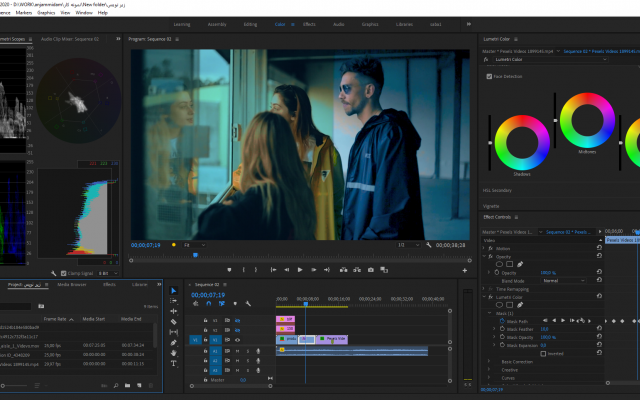Open the Button Editor plus icon
Viewport: 640px width, 400px height.
pyautogui.click(x=464, y=270)
